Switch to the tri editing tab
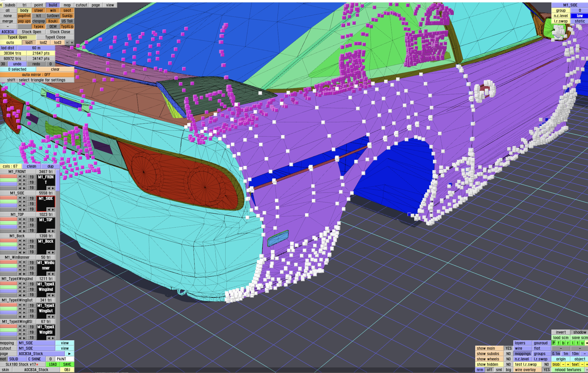588x373 pixels. pyautogui.click(x=24, y=5)
